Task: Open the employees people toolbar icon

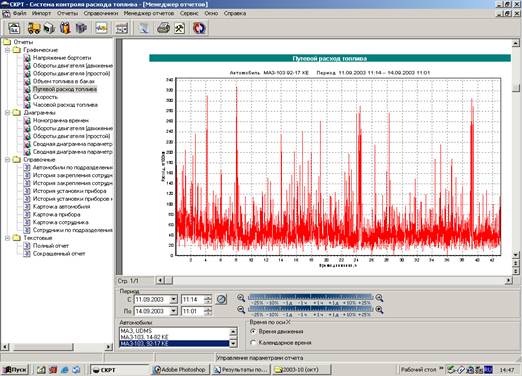Action: 65,28
